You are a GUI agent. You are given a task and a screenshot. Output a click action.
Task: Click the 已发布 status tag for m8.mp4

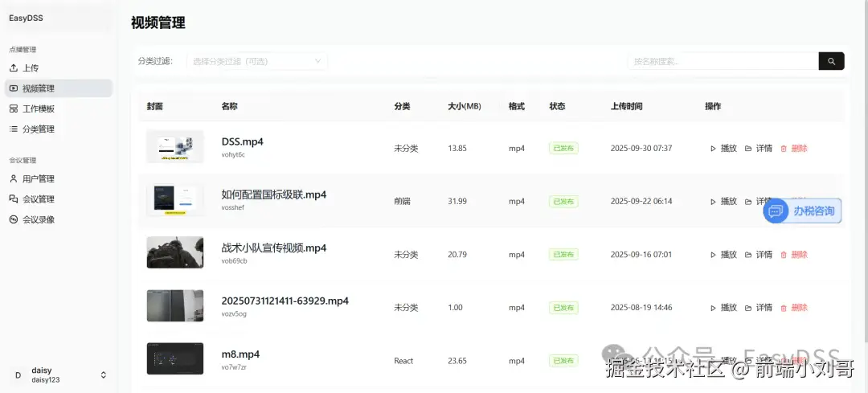tap(563, 361)
